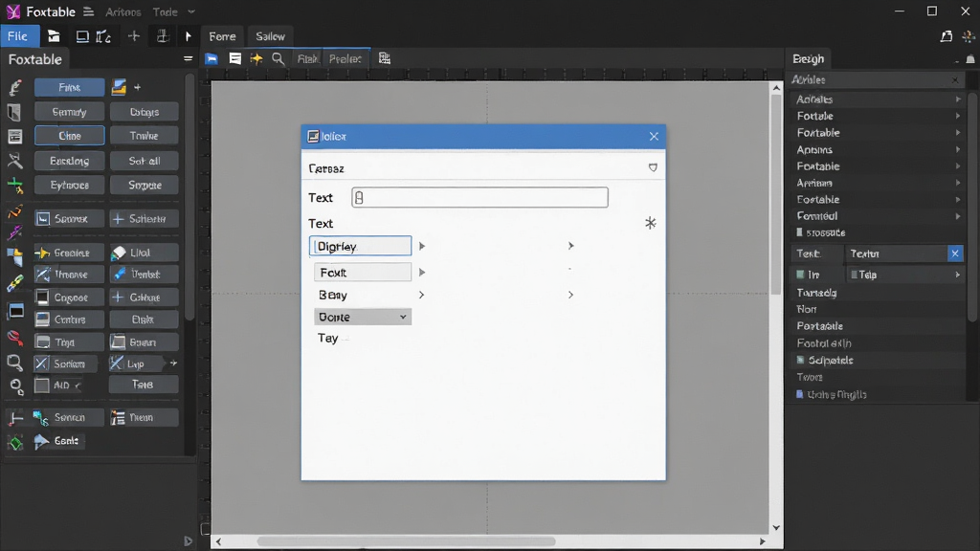Expand the Aptions row arrow
The image size is (980, 551).
pos(957,150)
